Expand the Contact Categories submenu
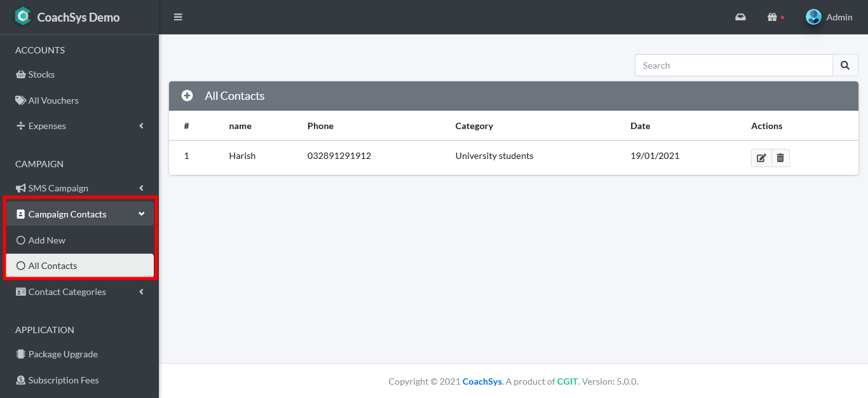 pyautogui.click(x=141, y=291)
